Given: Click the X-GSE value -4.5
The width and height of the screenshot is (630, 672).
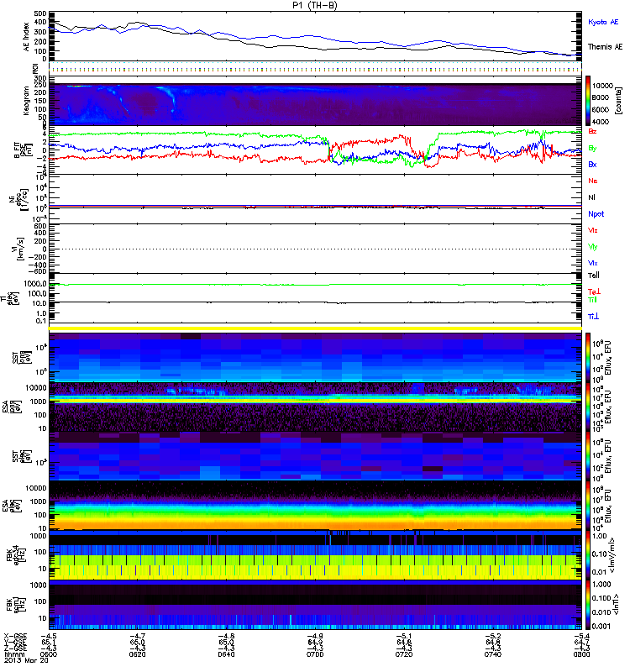Looking at the screenshot, I should tap(49, 636).
